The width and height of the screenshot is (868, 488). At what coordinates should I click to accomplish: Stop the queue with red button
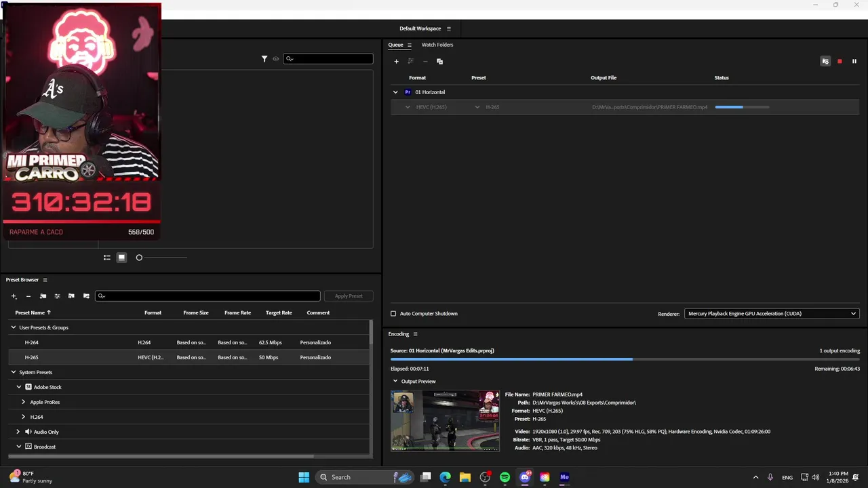840,62
